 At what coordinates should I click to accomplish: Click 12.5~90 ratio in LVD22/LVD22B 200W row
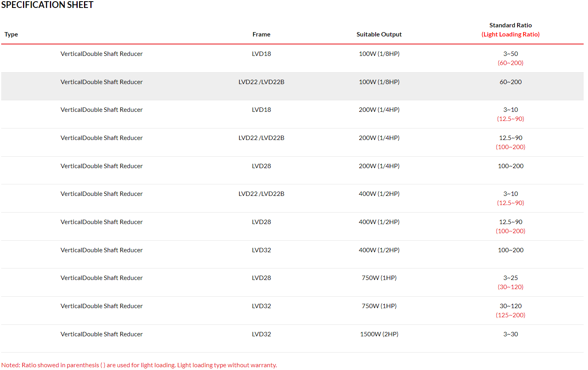[x=510, y=138]
